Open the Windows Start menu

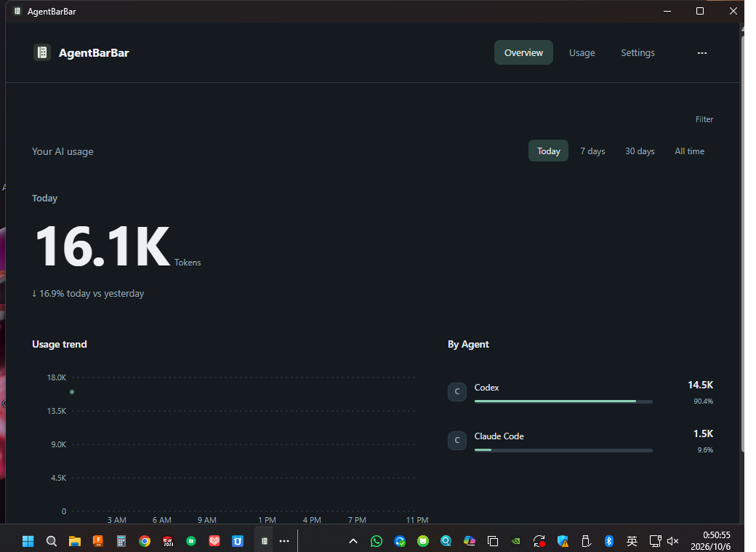click(28, 541)
